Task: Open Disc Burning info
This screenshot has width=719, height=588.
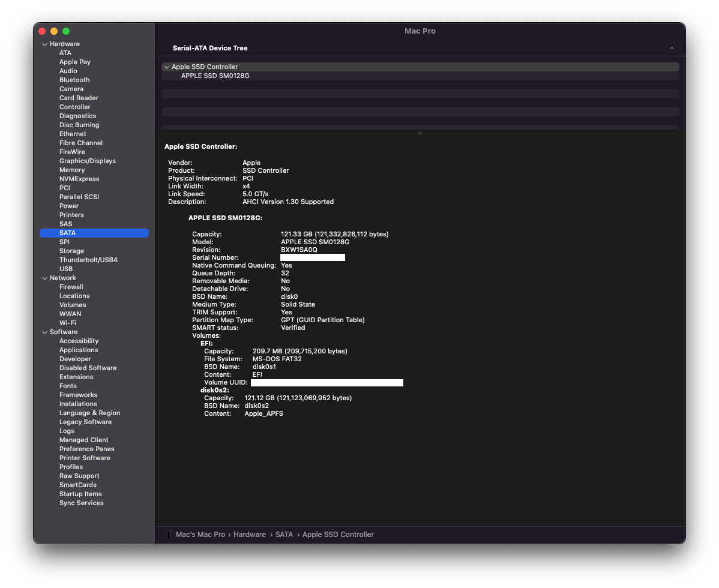Action: click(79, 125)
